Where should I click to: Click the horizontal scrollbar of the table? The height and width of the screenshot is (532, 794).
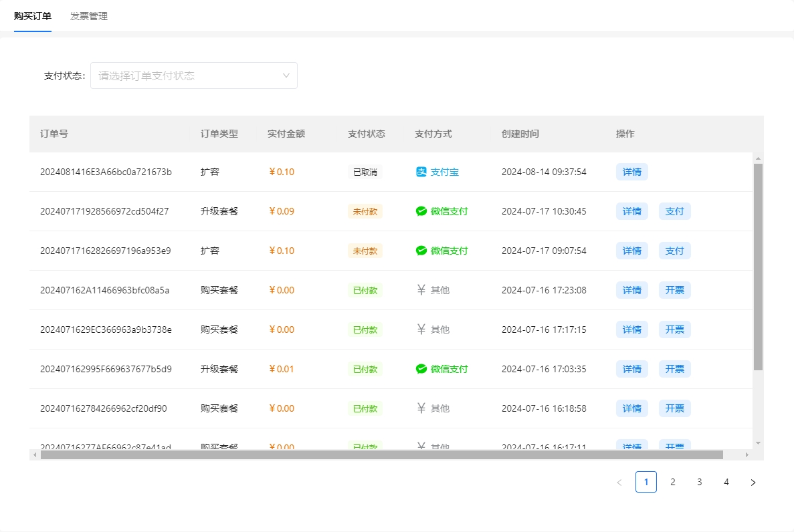tap(381, 454)
